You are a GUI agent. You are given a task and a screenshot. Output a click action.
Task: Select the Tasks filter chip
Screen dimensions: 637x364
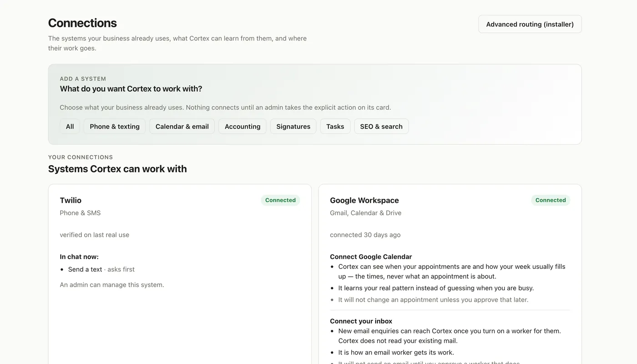click(x=335, y=126)
